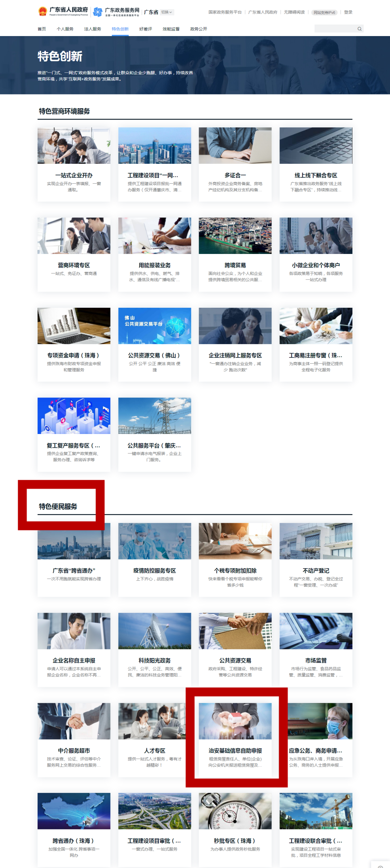Click the 登录 login link
The height and width of the screenshot is (868, 390).
(x=348, y=12)
